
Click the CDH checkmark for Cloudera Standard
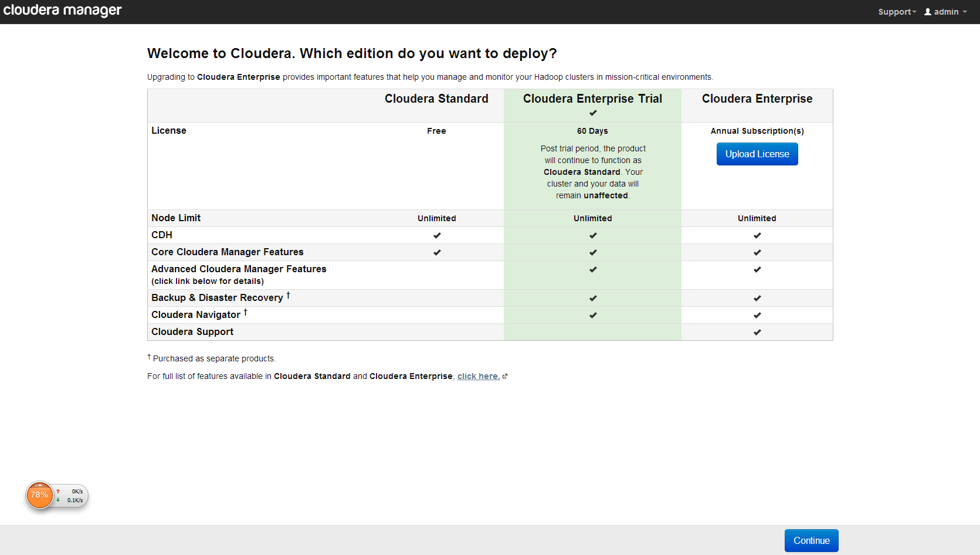pyautogui.click(x=437, y=235)
